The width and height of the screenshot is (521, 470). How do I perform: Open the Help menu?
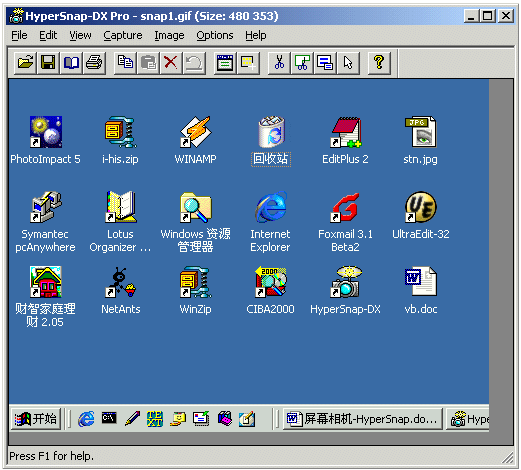[256, 35]
